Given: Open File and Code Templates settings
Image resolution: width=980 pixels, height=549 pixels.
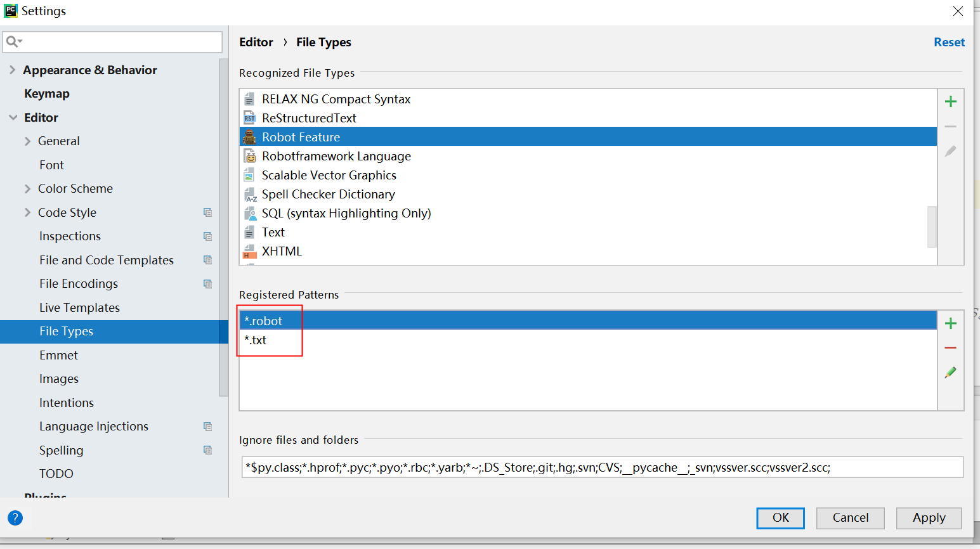Looking at the screenshot, I should pyautogui.click(x=107, y=260).
